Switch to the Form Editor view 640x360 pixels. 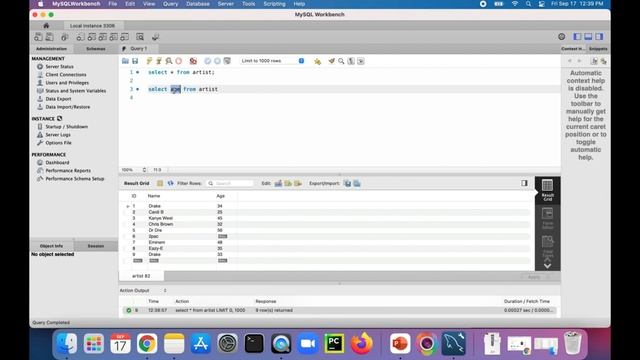point(547,218)
